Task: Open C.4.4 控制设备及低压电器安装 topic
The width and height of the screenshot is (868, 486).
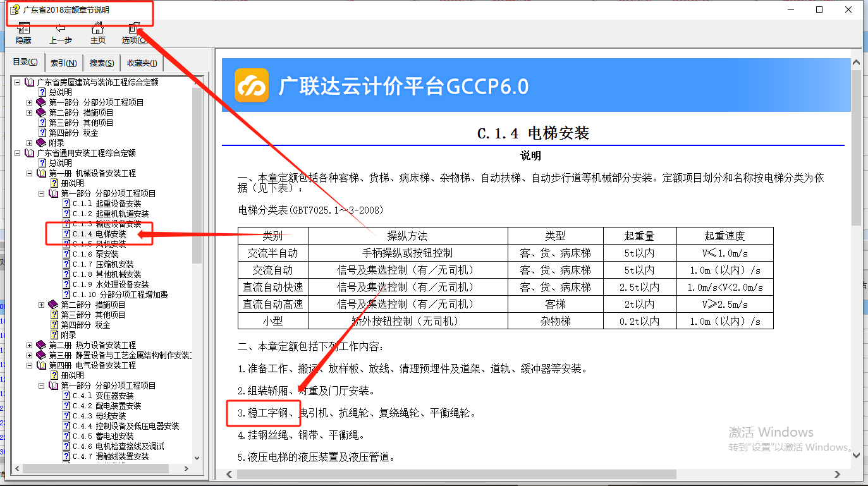Action: click(126, 426)
